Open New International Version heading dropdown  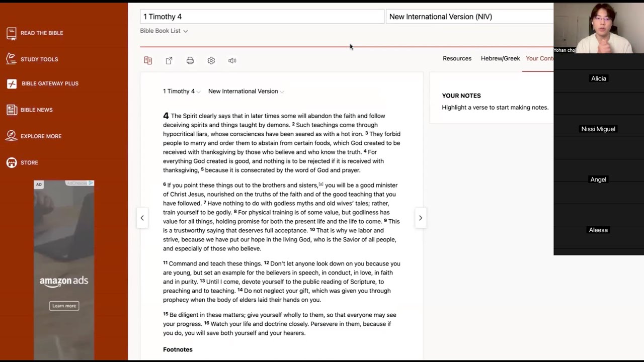[x=246, y=91]
